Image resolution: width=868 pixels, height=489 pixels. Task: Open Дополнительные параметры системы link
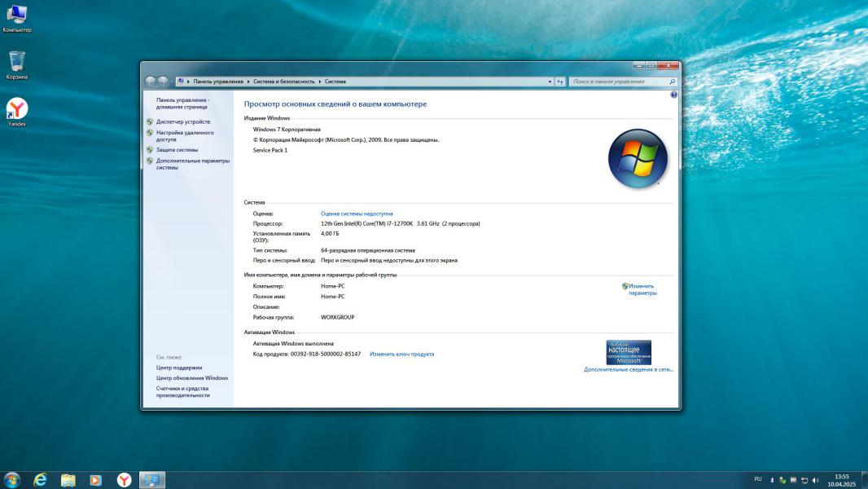pos(193,164)
